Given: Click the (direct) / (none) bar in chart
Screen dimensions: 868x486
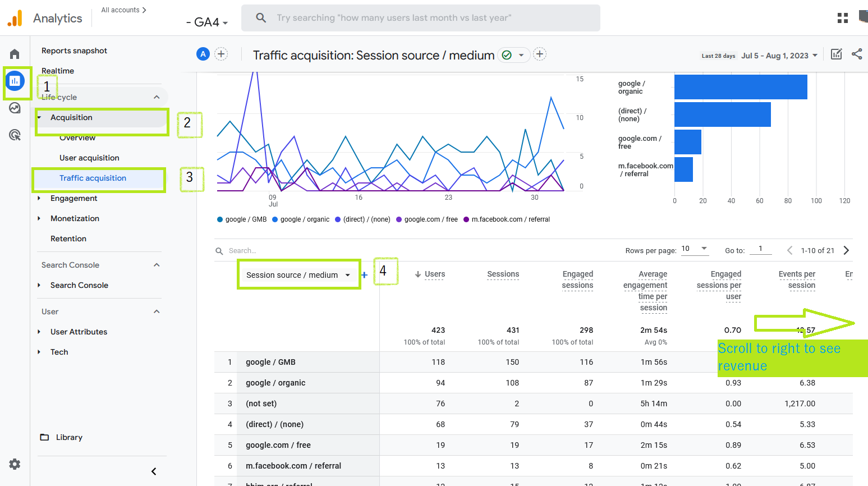Looking at the screenshot, I should point(723,114).
